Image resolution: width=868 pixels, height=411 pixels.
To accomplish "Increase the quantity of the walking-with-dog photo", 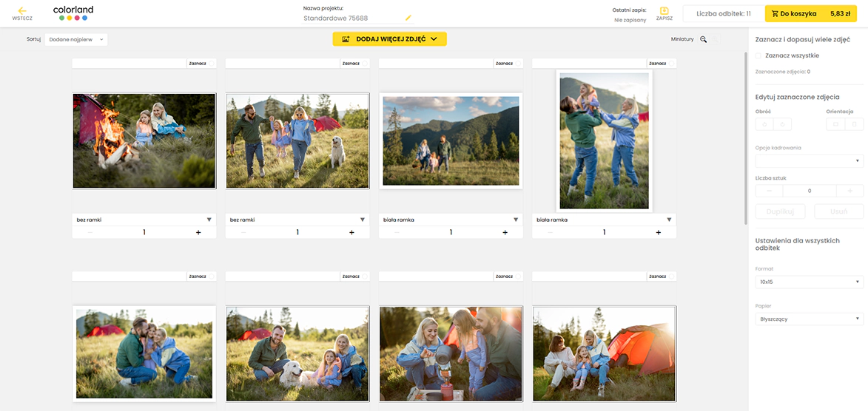I will point(351,232).
